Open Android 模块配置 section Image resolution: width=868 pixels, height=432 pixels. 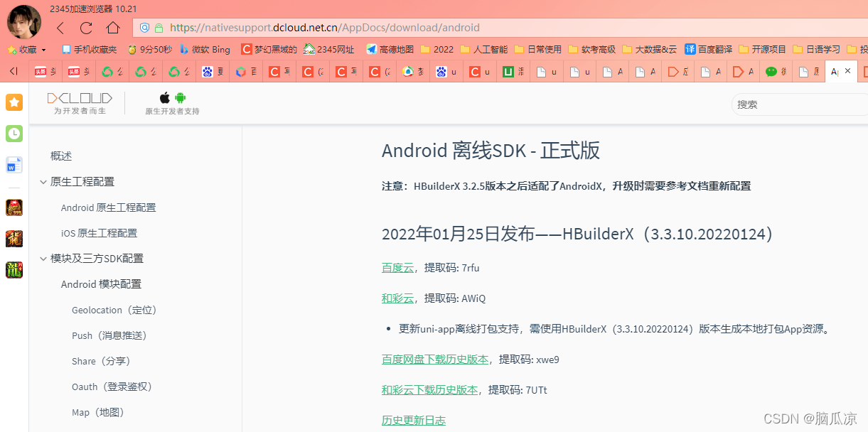(101, 284)
